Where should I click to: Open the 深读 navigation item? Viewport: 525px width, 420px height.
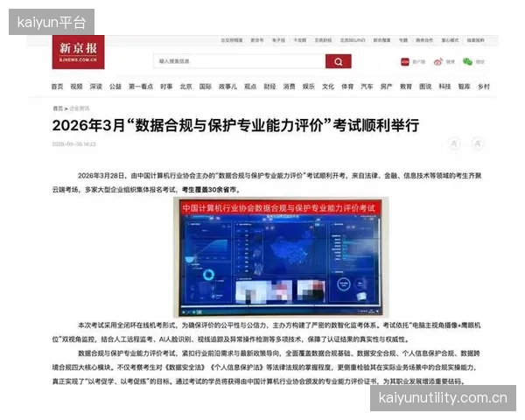95,87
